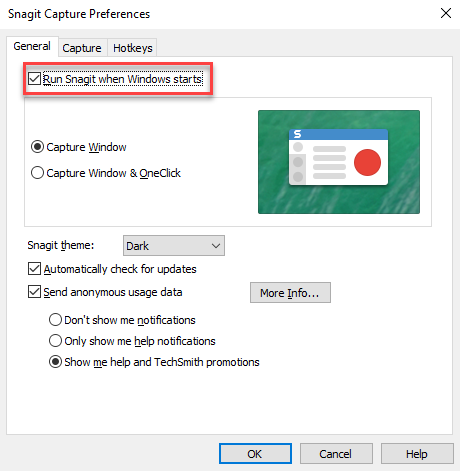Switch to the General tab

[x=32, y=46]
